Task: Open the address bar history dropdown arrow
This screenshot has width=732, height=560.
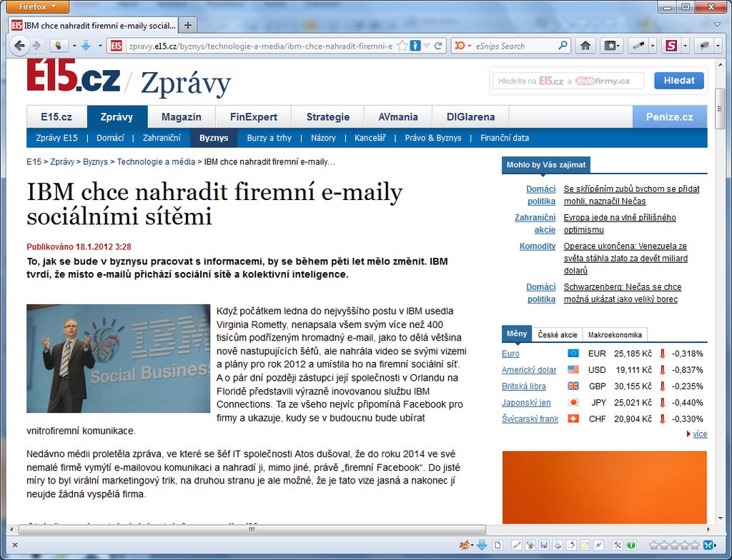Action: pyautogui.click(x=426, y=46)
